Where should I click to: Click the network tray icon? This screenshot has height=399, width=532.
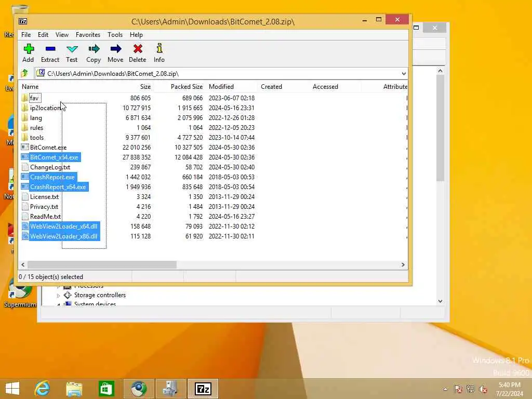coord(471,389)
